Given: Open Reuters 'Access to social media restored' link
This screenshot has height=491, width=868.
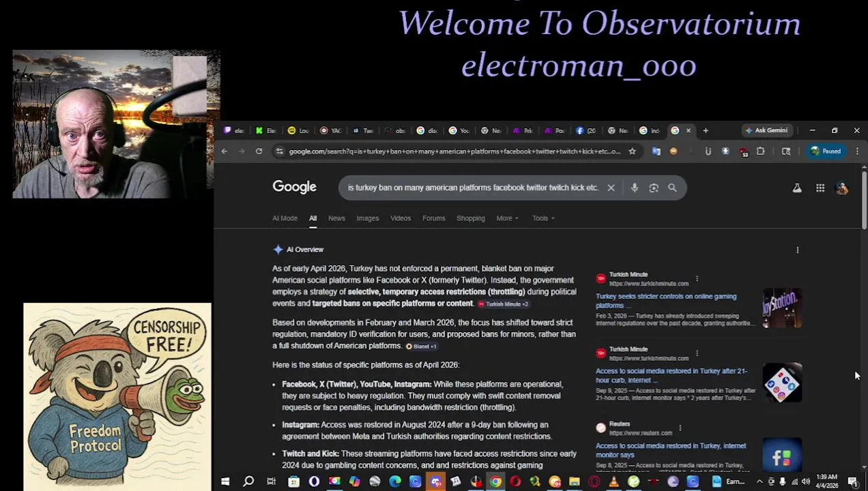Looking at the screenshot, I should [671, 450].
